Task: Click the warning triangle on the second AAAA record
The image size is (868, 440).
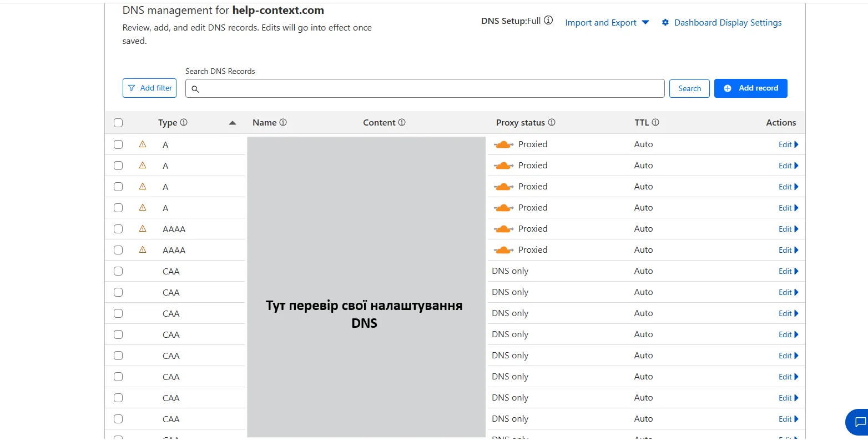Action: pos(143,249)
